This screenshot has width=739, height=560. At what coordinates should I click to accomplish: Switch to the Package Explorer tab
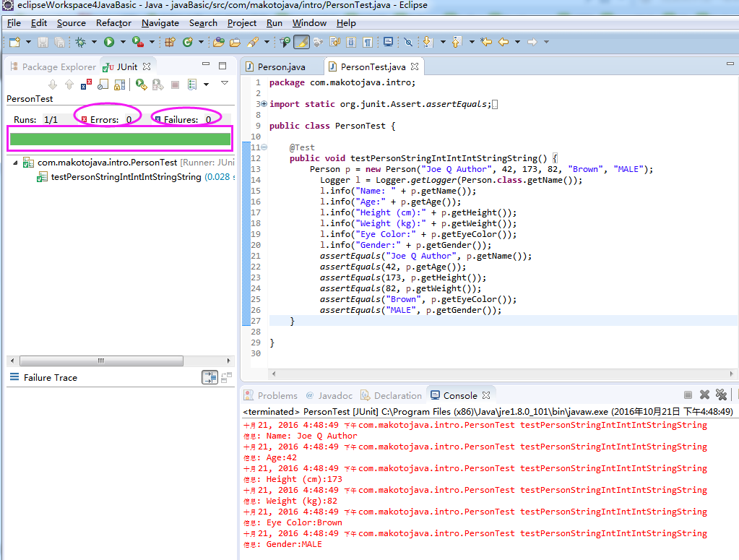point(53,67)
